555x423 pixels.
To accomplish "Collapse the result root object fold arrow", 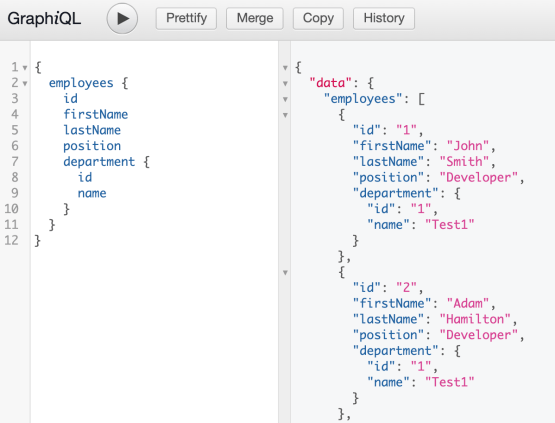I will [285, 67].
